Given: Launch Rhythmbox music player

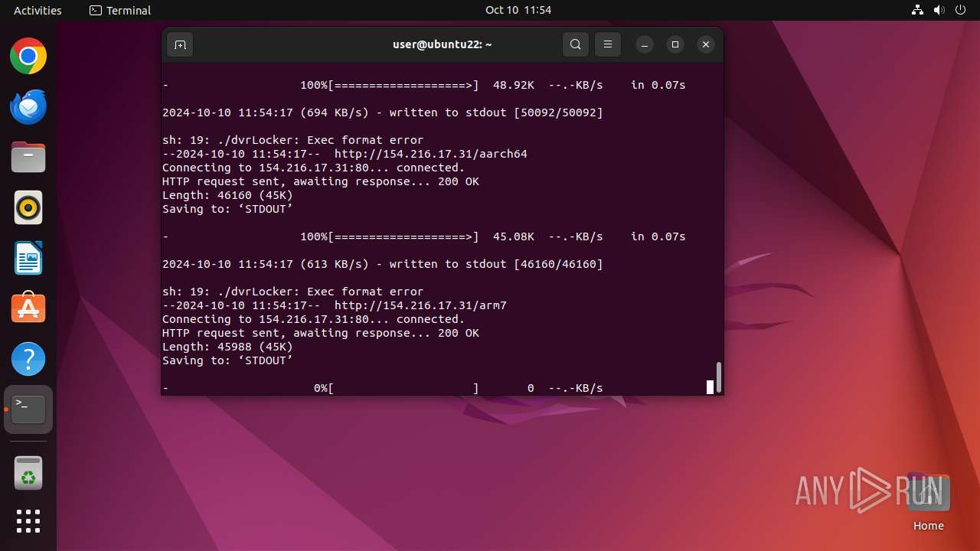Looking at the screenshot, I should [x=28, y=207].
